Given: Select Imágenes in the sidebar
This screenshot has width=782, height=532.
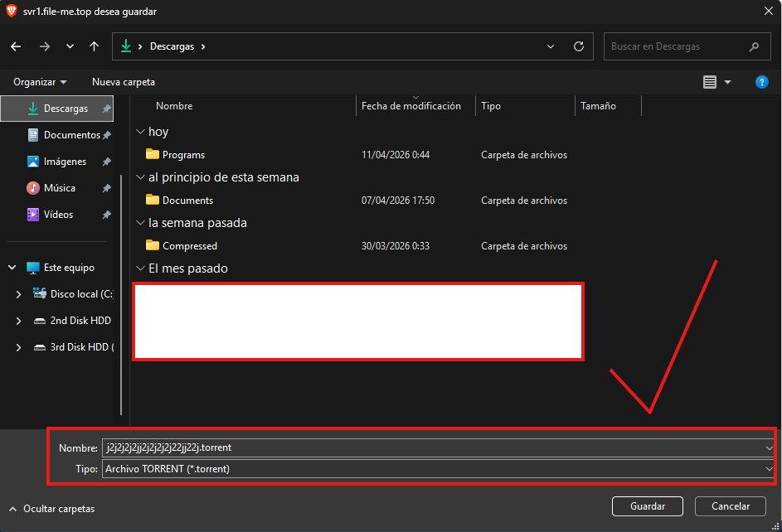Looking at the screenshot, I should pyautogui.click(x=65, y=162).
